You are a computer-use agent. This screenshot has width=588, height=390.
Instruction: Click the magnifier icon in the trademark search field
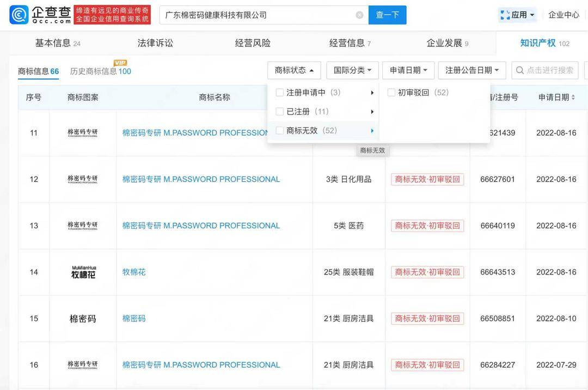tap(520, 70)
